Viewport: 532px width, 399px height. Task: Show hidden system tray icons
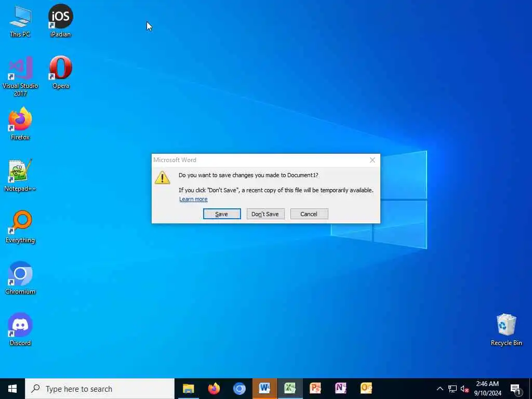[x=440, y=389]
